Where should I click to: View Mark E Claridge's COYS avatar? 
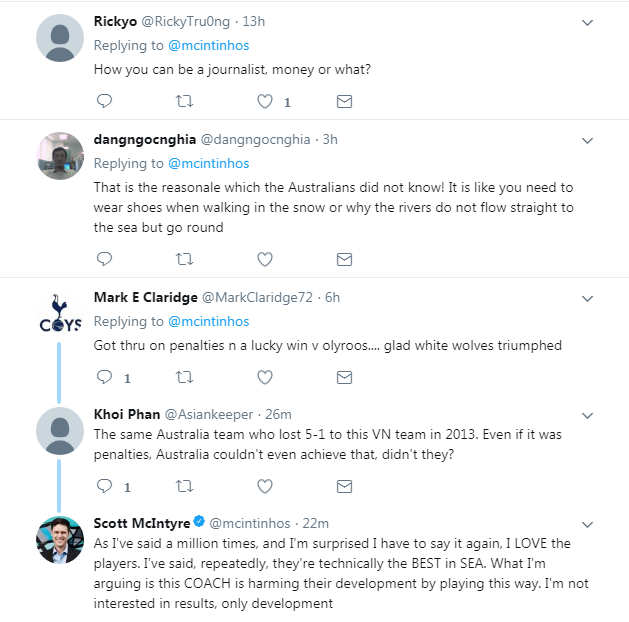coord(59,313)
